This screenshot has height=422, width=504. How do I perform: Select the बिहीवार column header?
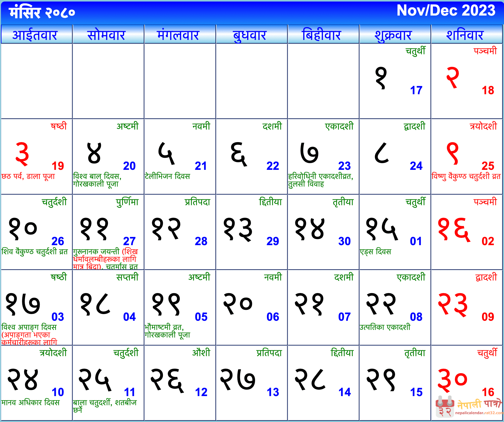323,34
